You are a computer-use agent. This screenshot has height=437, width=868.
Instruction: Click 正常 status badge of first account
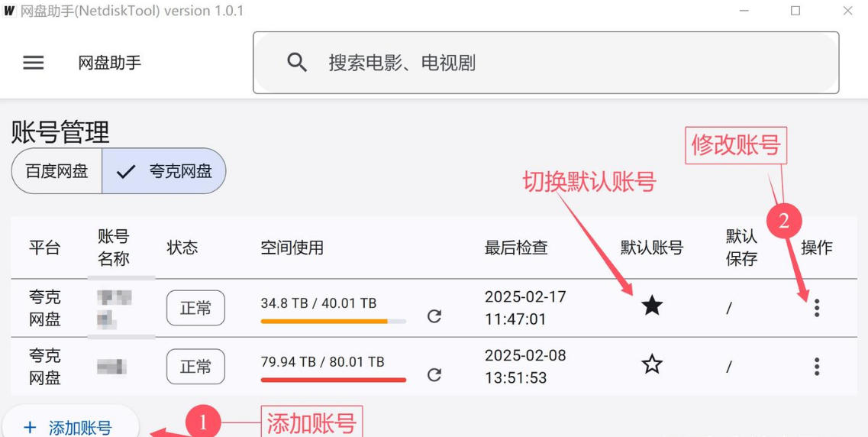click(195, 308)
